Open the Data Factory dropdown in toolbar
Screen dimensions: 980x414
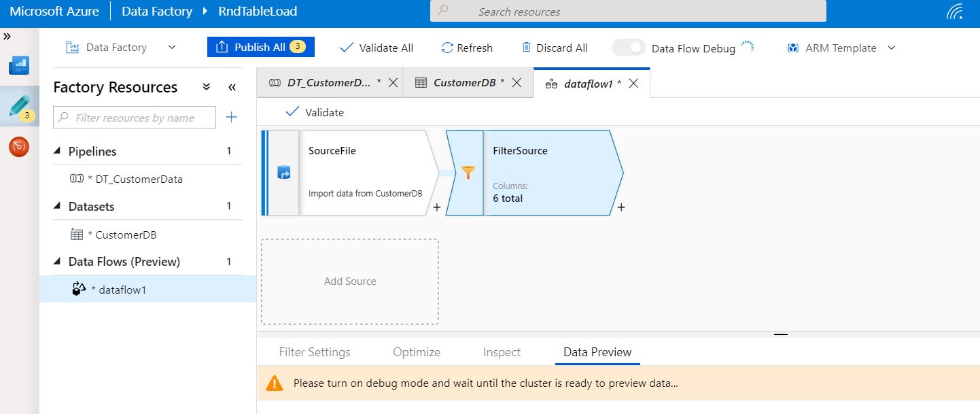click(x=121, y=48)
